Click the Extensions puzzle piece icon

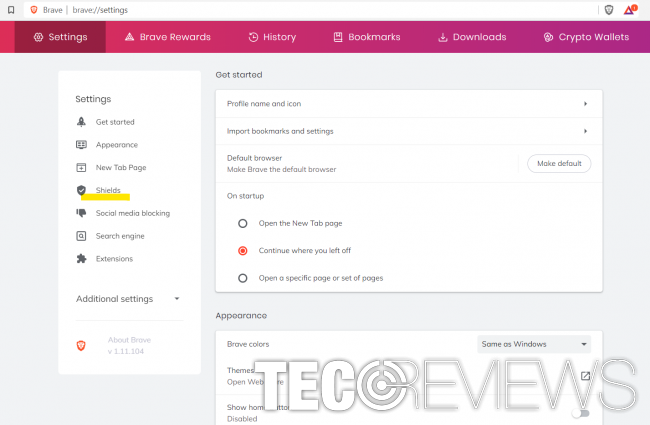coord(81,259)
